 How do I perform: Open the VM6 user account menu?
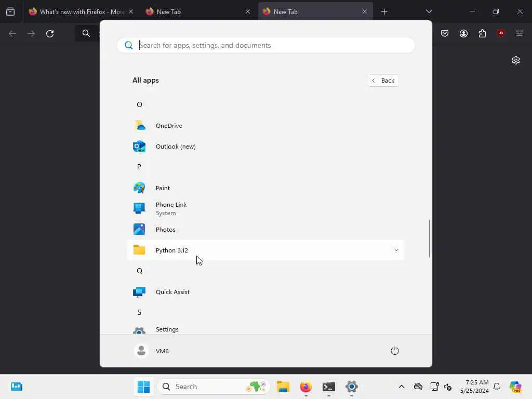tap(152, 351)
